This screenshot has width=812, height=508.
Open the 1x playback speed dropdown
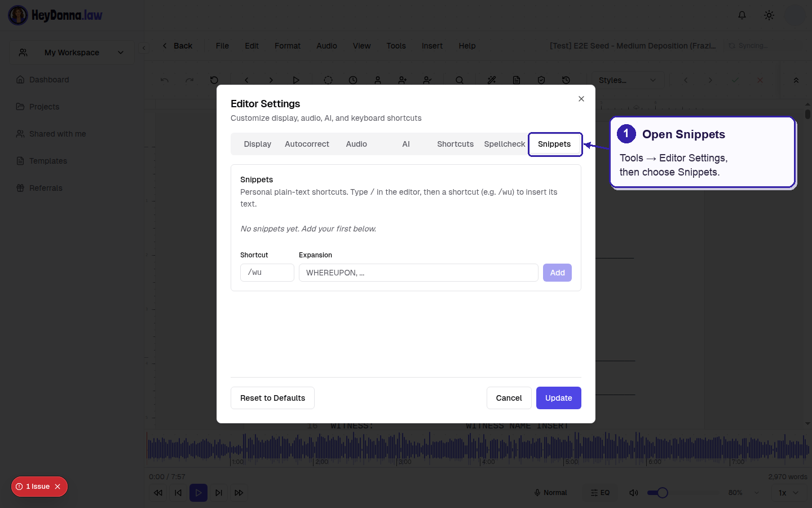coord(788,493)
